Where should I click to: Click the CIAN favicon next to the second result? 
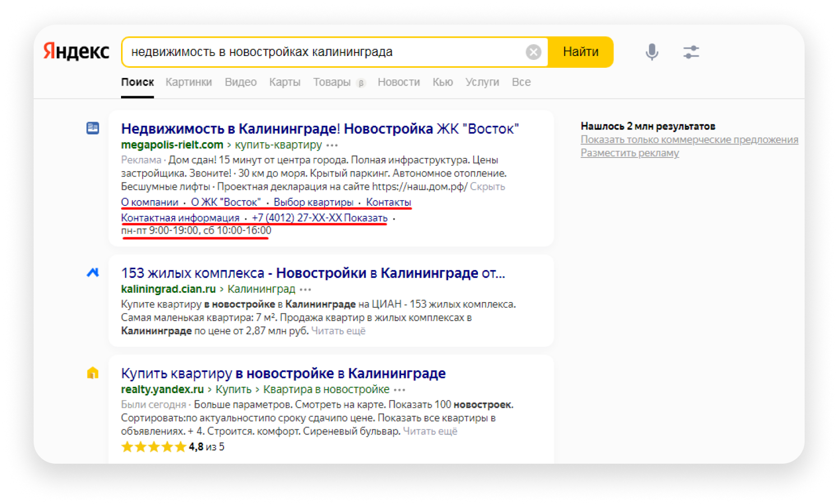click(93, 273)
